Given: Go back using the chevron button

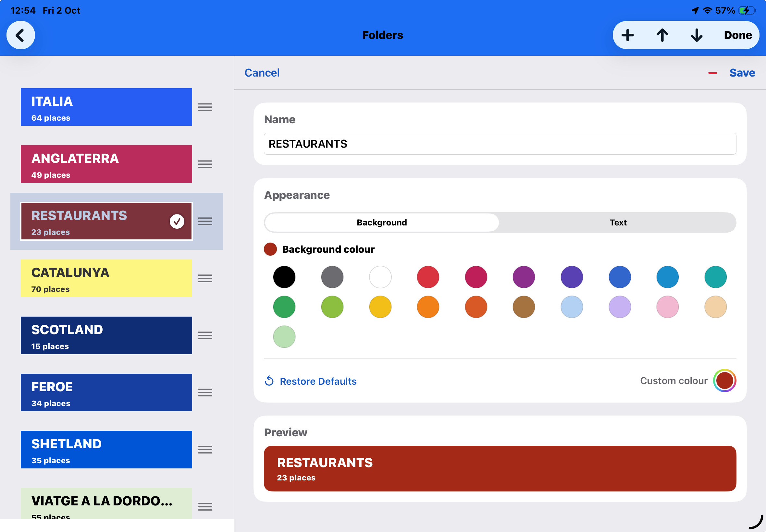Looking at the screenshot, I should coord(21,35).
